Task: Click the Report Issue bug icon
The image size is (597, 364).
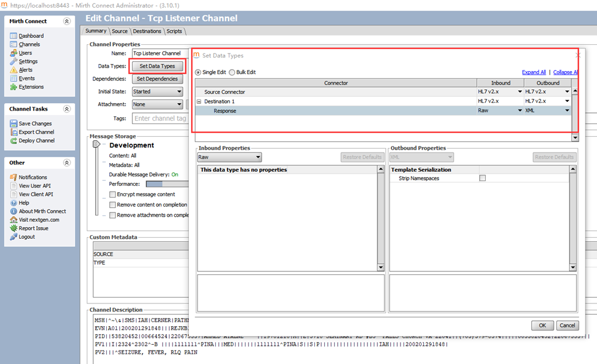Action: point(13,228)
